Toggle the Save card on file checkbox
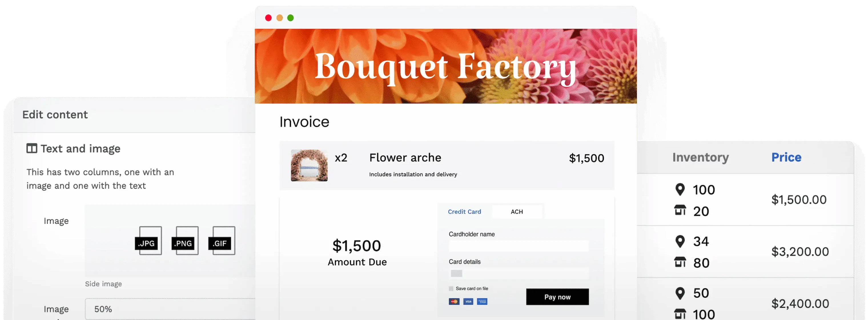The image size is (868, 320). (451, 289)
